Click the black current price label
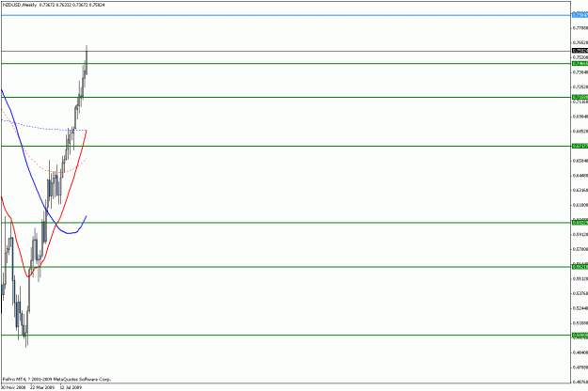The image size is (588, 391). (580, 51)
